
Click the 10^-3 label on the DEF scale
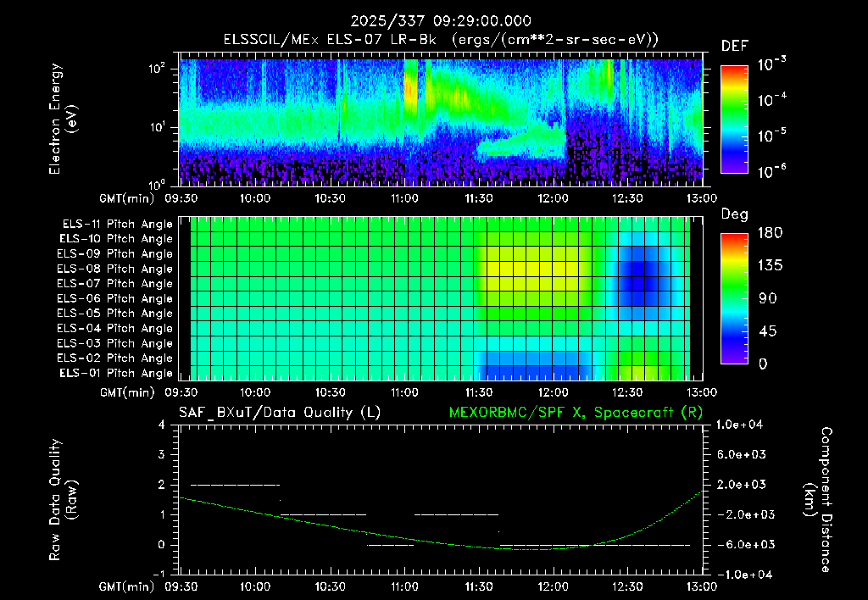tap(771, 64)
